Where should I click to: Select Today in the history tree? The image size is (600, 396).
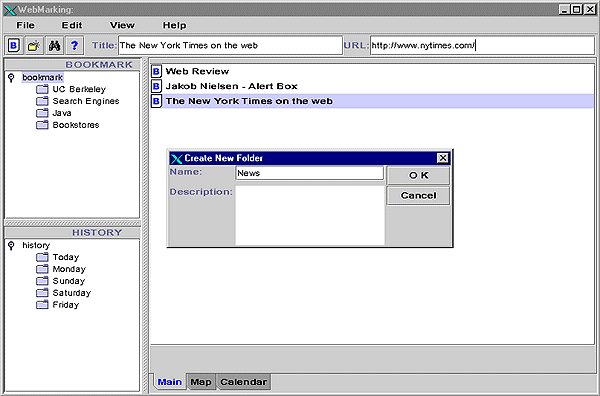click(66, 257)
